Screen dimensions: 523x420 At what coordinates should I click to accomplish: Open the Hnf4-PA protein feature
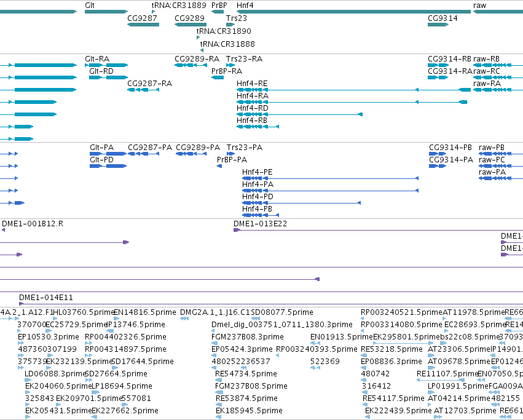click(x=330, y=191)
